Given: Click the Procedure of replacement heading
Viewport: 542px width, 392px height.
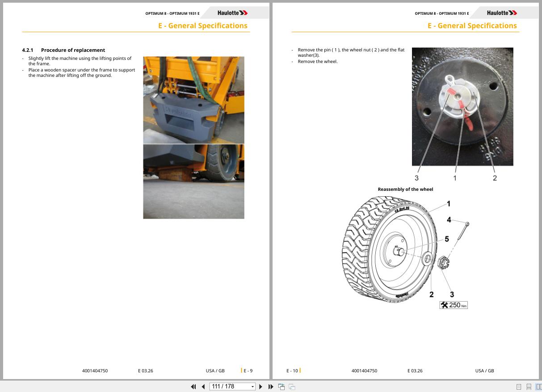Looking at the screenshot, I should point(73,50).
